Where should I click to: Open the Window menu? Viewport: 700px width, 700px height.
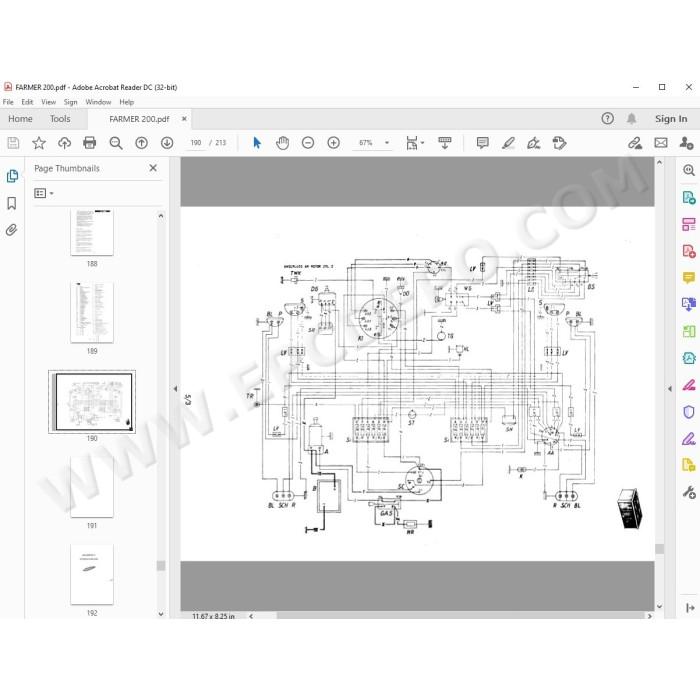[98, 102]
